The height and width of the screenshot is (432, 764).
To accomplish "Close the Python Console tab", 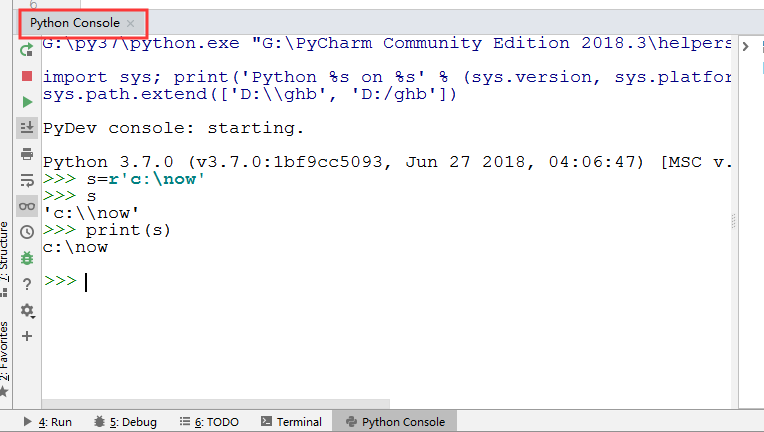I will click(x=130, y=22).
